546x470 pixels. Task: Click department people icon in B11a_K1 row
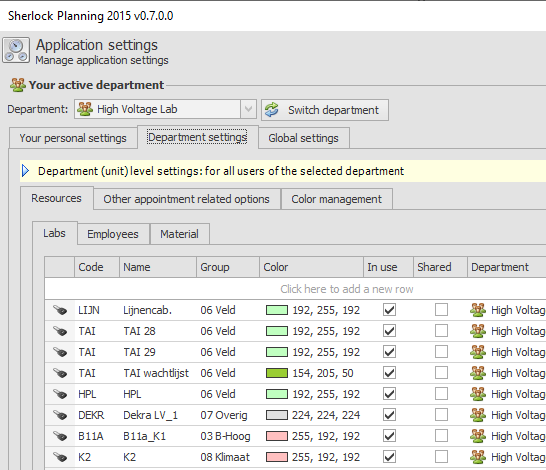click(478, 436)
